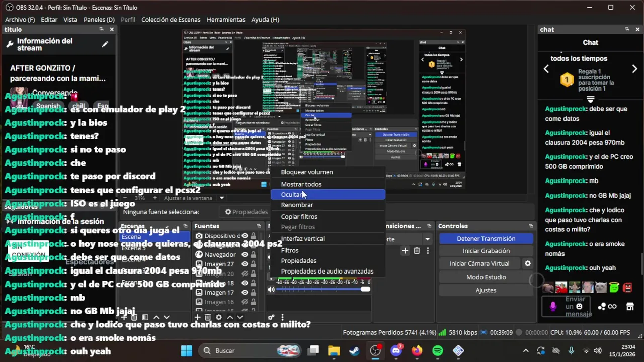Click the wrench icon beside Información del stream
This screenshot has width=644, height=362.
click(10, 44)
